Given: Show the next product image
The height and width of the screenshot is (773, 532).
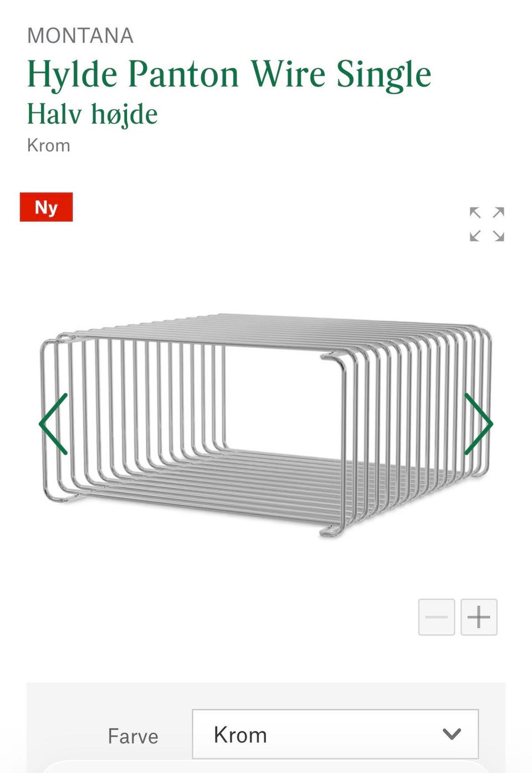Looking at the screenshot, I should tap(478, 424).
